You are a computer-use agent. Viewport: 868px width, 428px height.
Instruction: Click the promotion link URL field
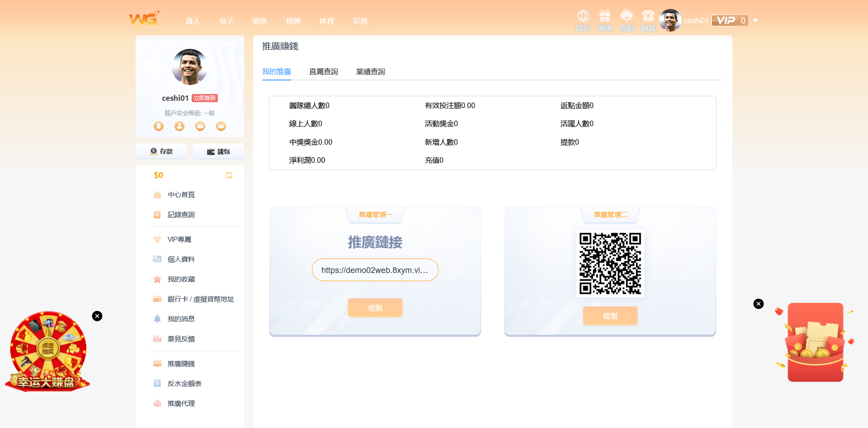[375, 270]
